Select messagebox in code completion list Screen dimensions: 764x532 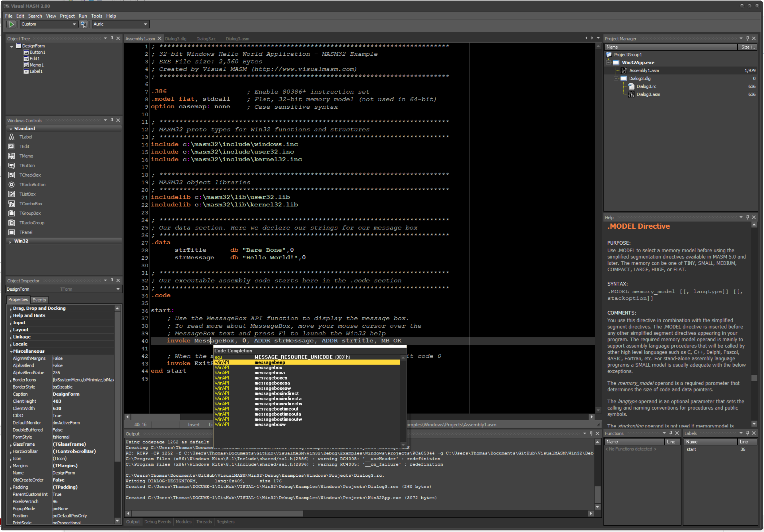268,368
